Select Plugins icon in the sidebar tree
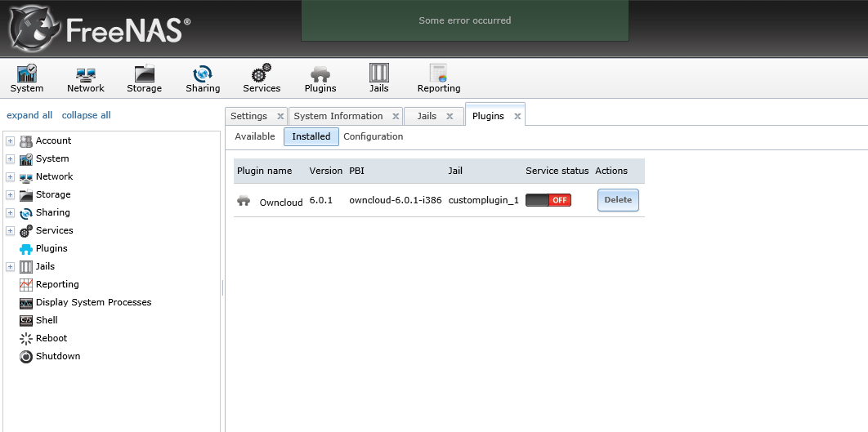Image resolution: width=868 pixels, height=432 pixels. pyautogui.click(x=26, y=249)
